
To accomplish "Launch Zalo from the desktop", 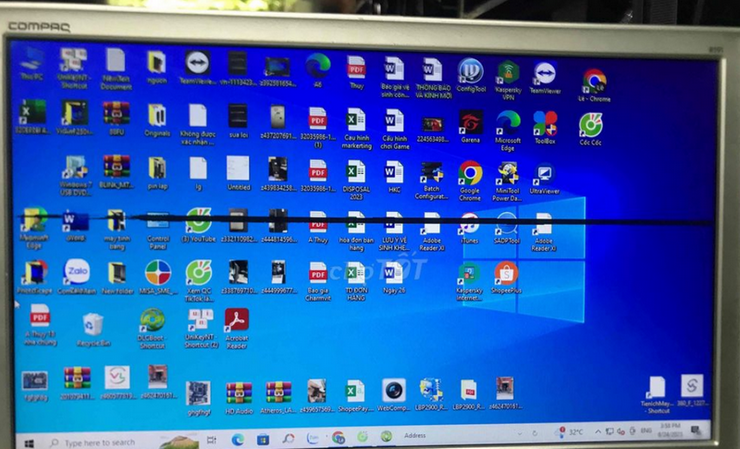I will click(x=76, y=277).
